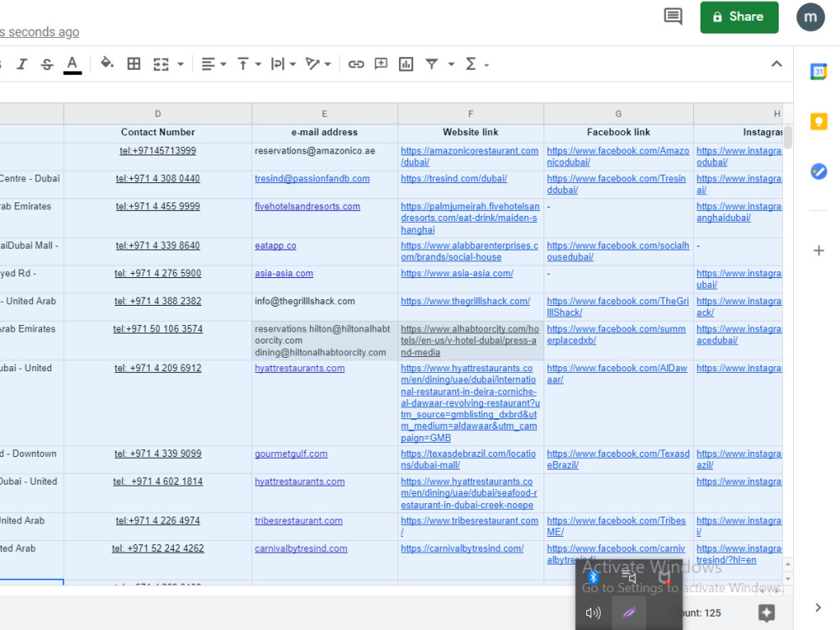Screen dimensions: 840x630
Task: Select column G header
Action: pyautogui.click(x=618, y=113)
